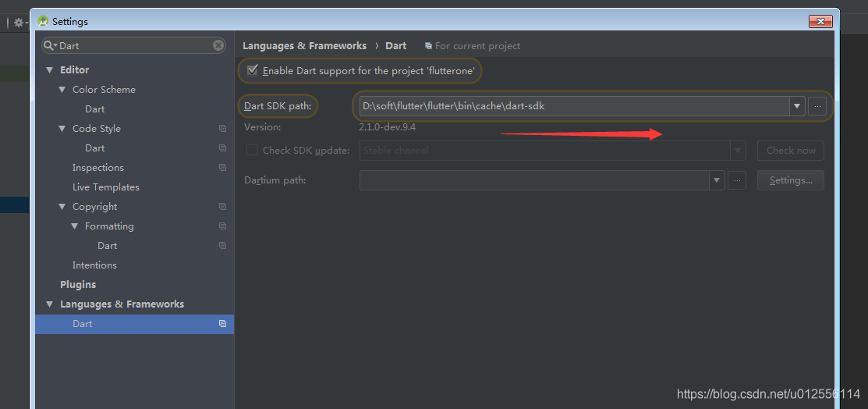Viewport: 868px width, 409px height.
Task: Click the project icon beside Copyright
Action: [222, 207]
